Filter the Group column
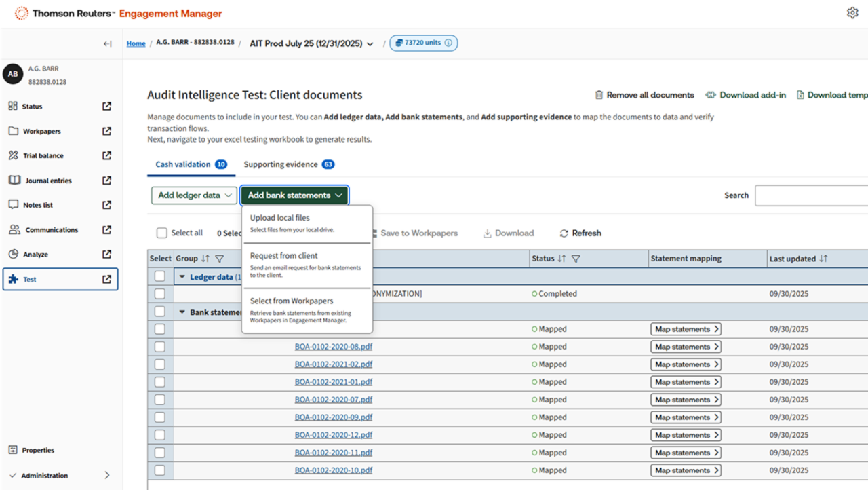This screenshot has width=868, height=490. point(219,259)
